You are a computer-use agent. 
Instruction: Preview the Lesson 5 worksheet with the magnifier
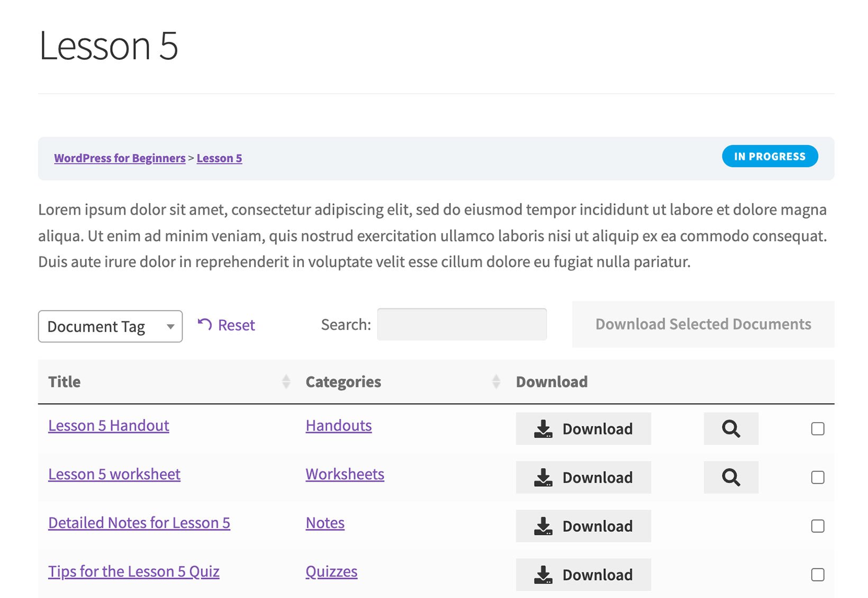coord(731,477)
